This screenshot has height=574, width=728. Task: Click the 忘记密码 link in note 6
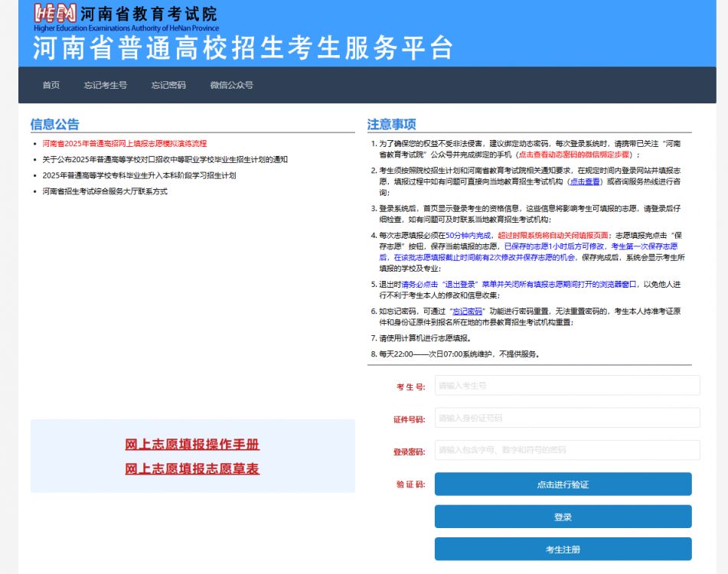click(468, 311)
